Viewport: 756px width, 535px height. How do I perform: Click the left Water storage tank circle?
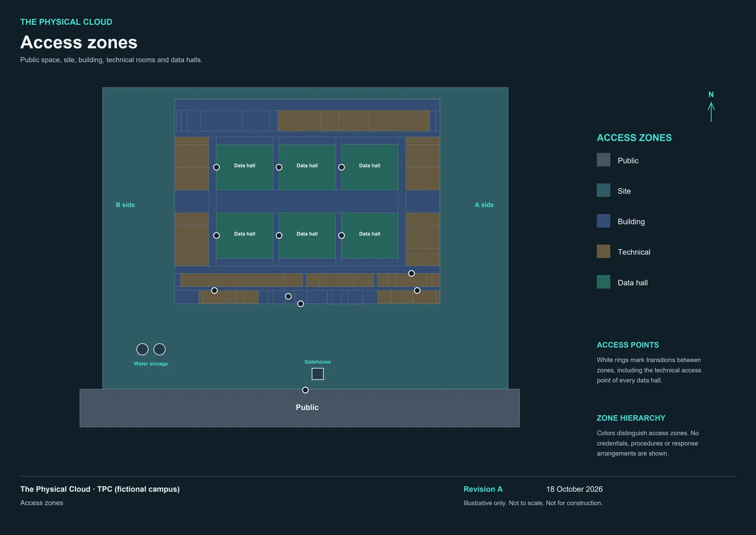(143, 349)
